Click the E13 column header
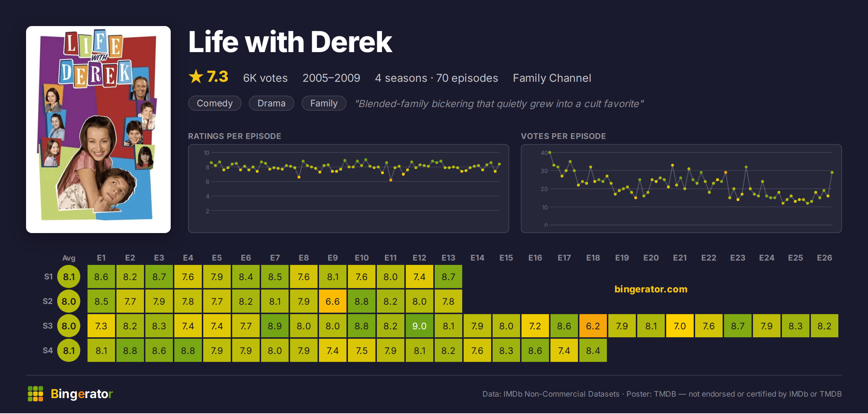Viewport: 868px width, 414px height. click(448, 258)
